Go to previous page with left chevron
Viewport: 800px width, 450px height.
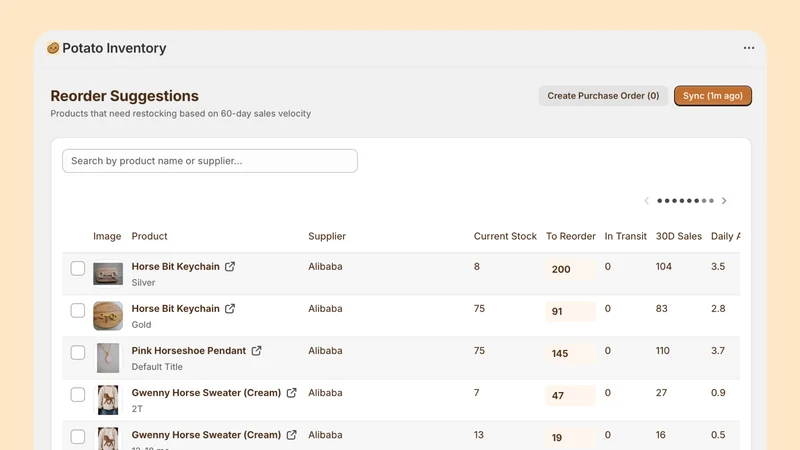point(646,201)
